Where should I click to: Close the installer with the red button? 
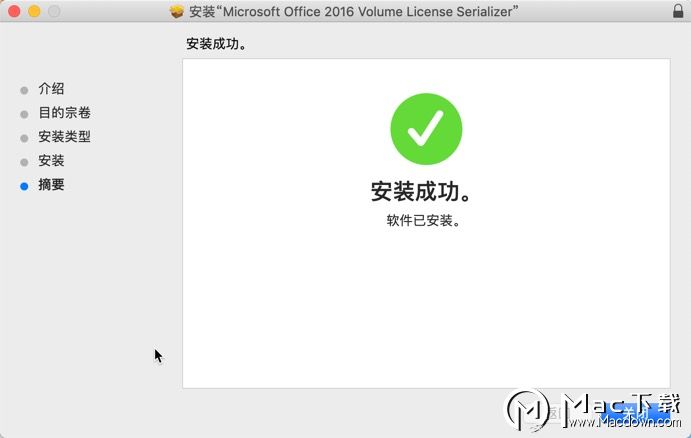point(14,11)
